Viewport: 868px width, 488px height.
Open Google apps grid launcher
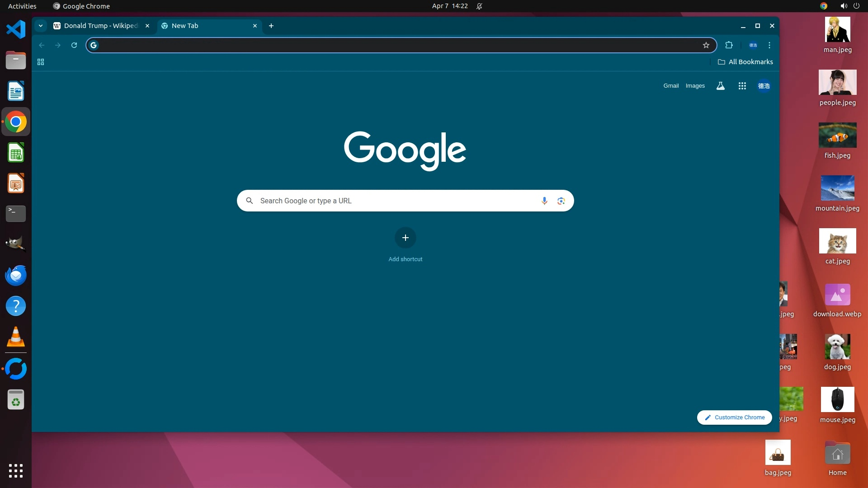click(x=742, y=86)
